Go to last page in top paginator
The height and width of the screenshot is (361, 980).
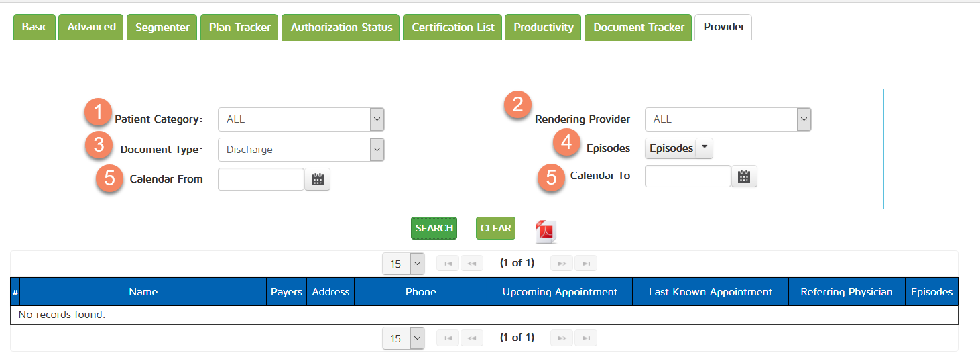[x=585, y=264]
